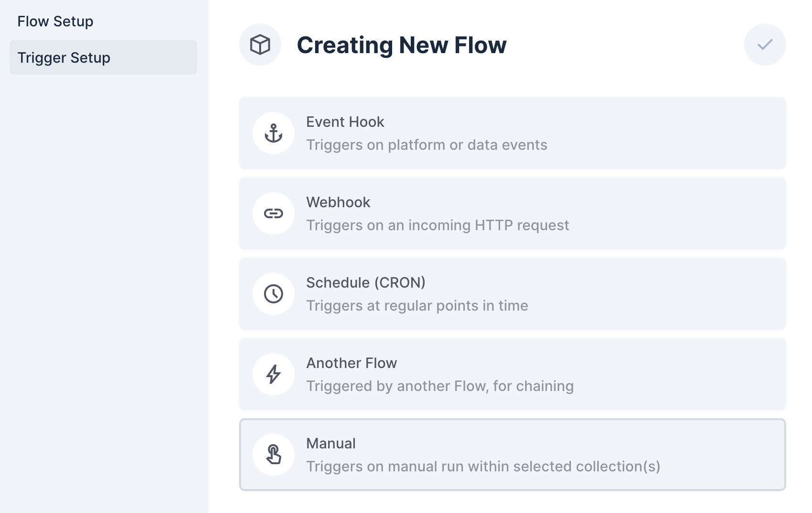The width and height of the screenshot is (812, 513).
Task: Click the anchor icon for Event Hook
Action: coord(274,133)
